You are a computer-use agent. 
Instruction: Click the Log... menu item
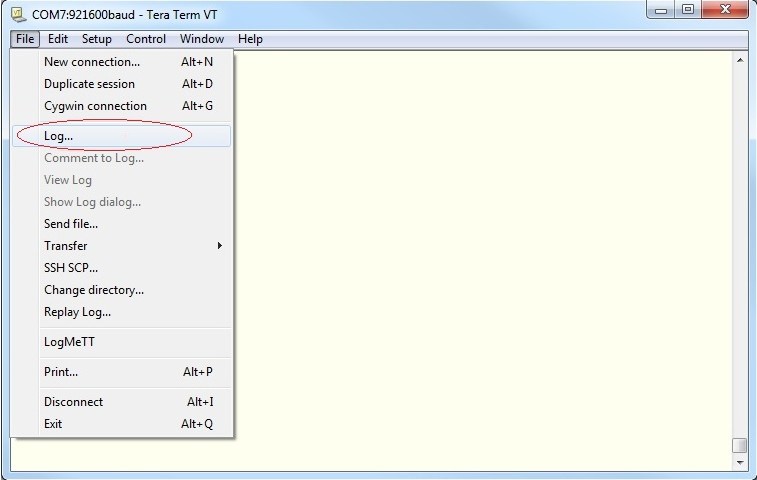(x=121, y=136)
